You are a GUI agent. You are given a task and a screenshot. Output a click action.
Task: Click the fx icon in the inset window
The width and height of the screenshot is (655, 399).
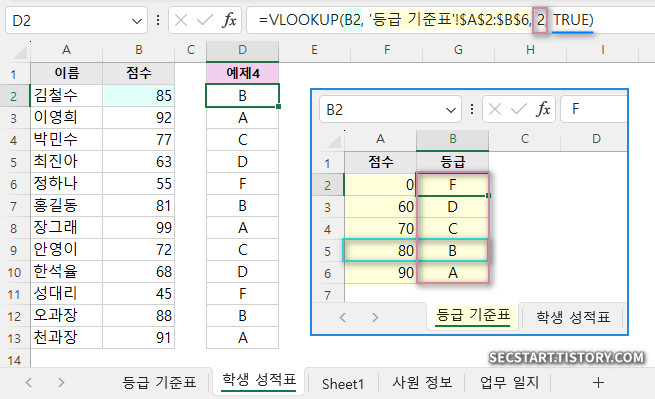tap(543, 109)
